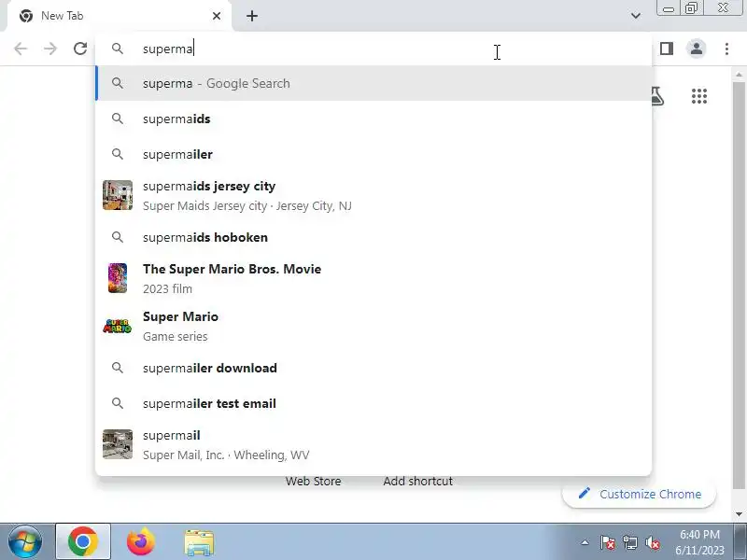Viewport: 747px width, 560px height.
Task: Click the new tab plus button
Action: pos(252,16)
